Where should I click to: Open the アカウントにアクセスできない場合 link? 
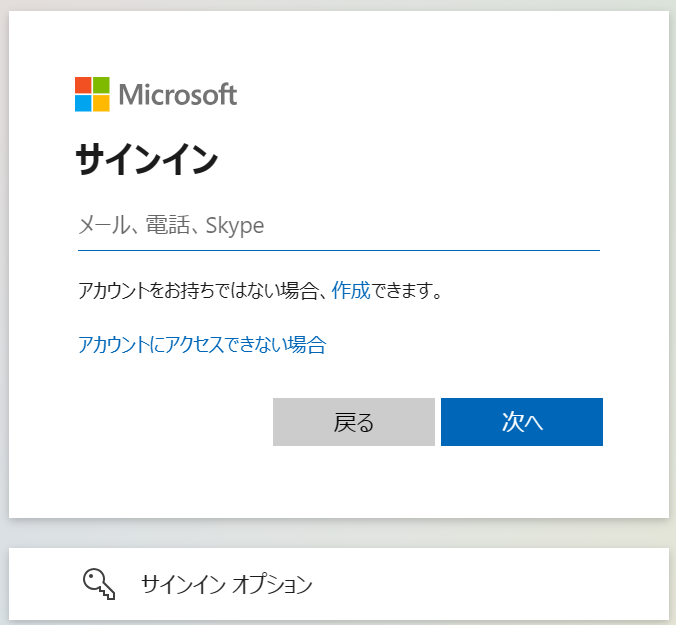click(202, 345)
